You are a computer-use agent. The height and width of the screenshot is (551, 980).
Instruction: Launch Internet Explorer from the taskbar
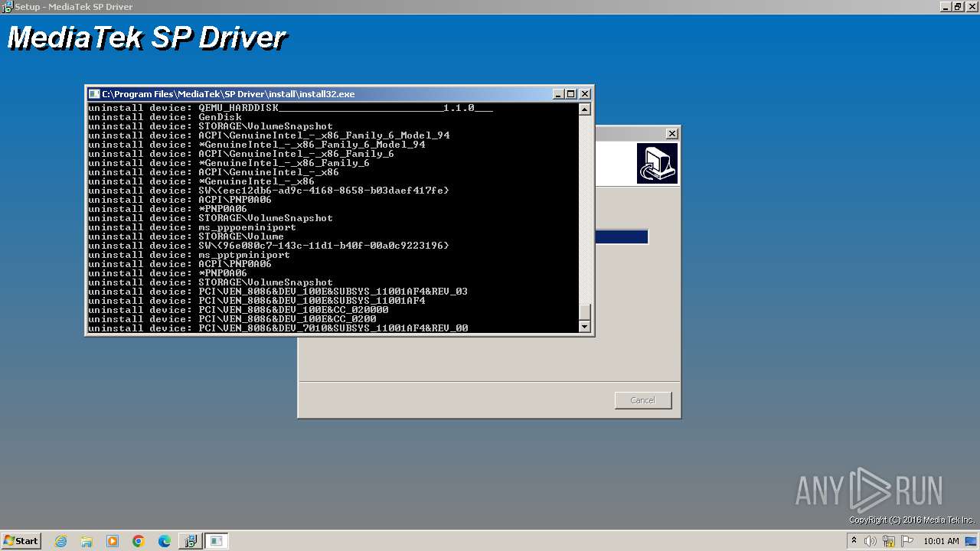click(60, 541)
